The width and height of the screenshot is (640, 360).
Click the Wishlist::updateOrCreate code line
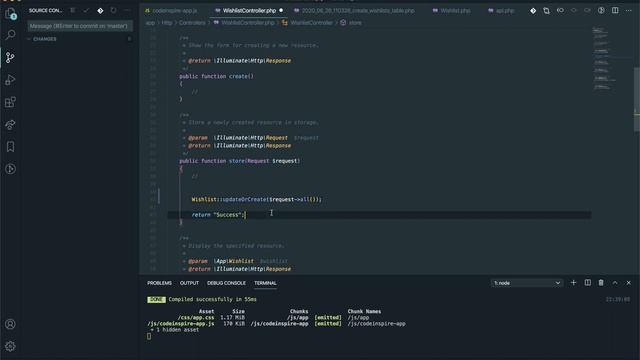tap(257, 200)
